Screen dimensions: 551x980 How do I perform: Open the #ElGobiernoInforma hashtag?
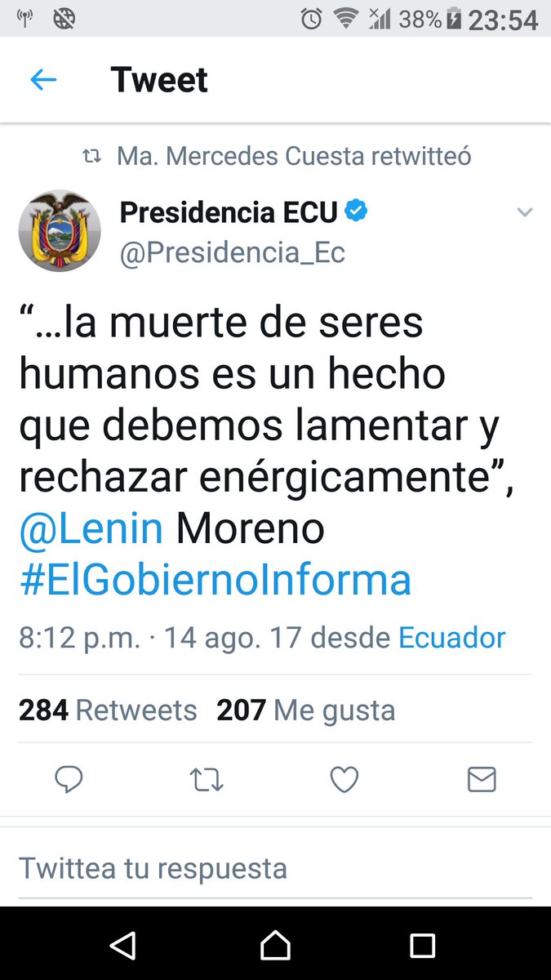(216, 581)
